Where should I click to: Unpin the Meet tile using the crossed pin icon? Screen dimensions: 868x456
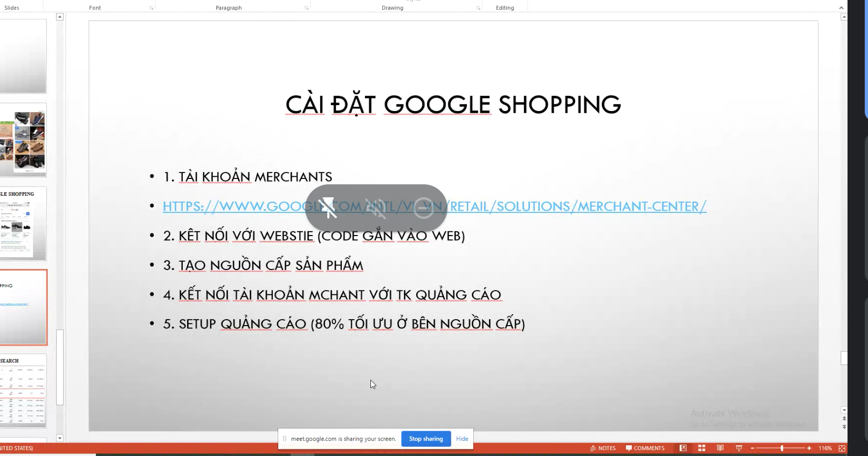(328, 208)
